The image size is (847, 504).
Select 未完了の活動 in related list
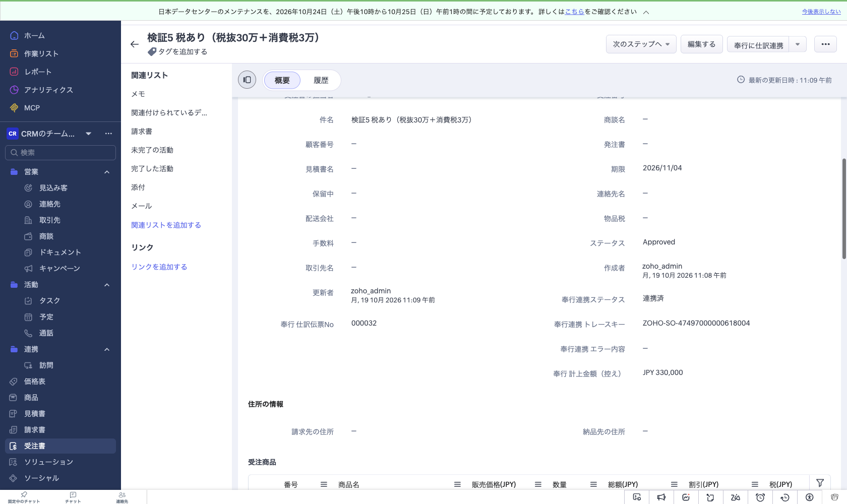coord(152,150)
